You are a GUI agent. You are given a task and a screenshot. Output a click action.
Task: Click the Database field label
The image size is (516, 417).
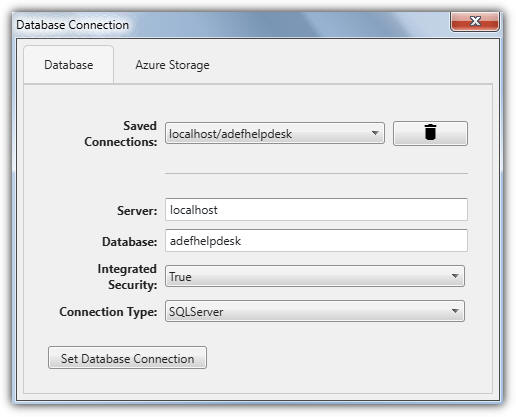(130, 242)
